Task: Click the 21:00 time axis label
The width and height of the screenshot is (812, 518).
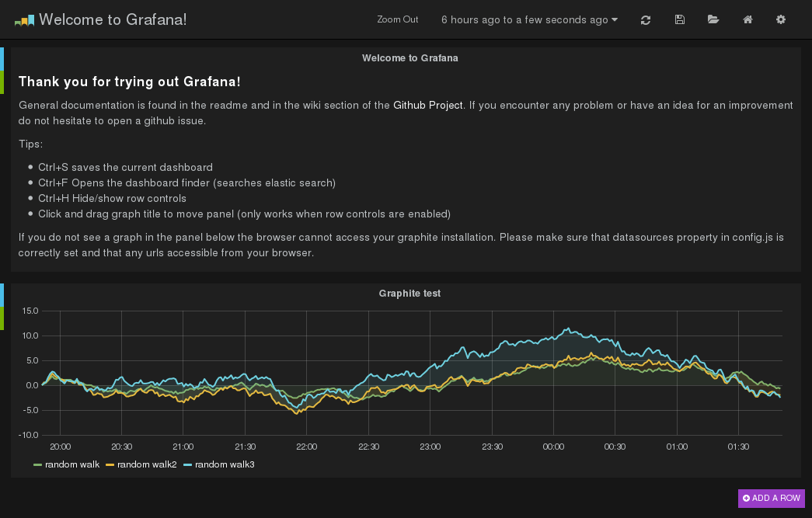Action: pos(183,447)
